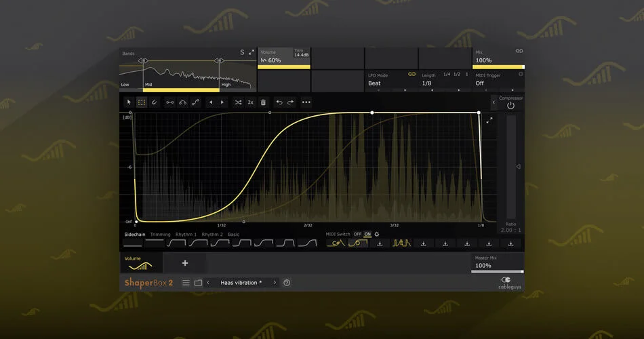Set MIDI Switch to ON
The image size is (644, 339).
click(367, 234)
